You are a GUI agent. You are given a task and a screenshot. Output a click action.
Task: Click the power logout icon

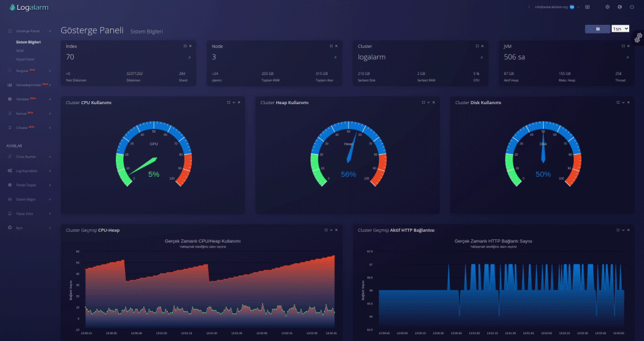click(x=632, y=7)
